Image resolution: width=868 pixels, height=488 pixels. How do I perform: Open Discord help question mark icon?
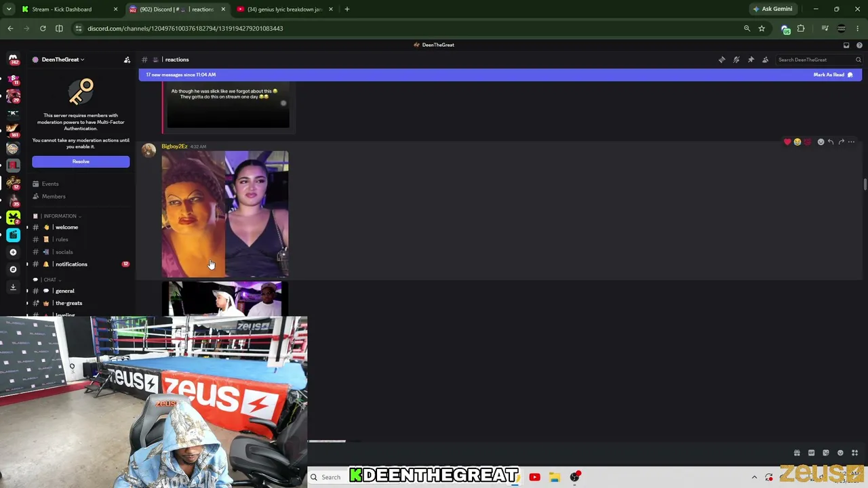pyautogui.click(x=859, y=45)
